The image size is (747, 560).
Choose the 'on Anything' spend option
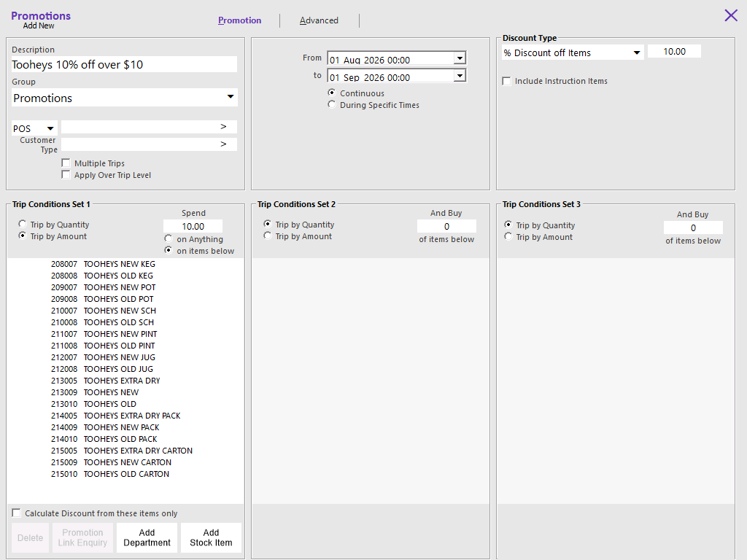pos(169,238)
